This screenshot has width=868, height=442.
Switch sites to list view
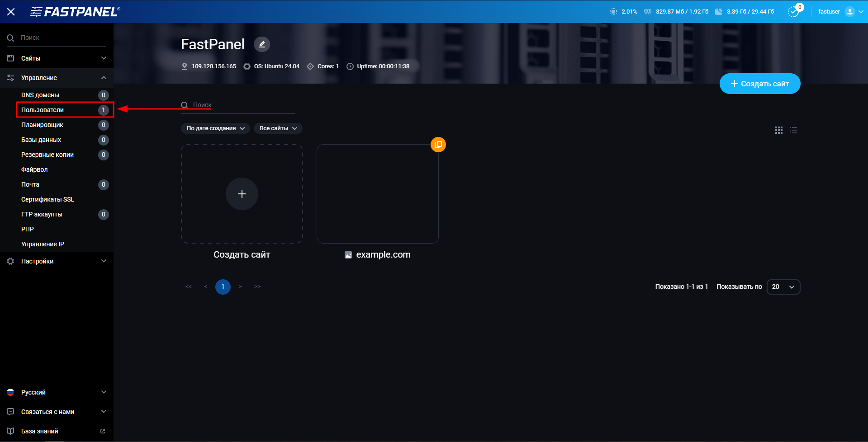pyautogui.click(x=793, y=130)
